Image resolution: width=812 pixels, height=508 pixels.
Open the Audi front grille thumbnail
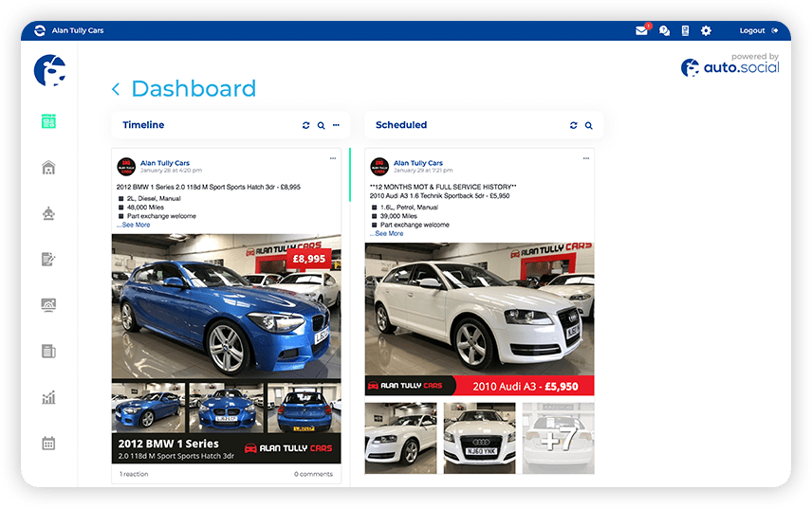coord(480,438)
